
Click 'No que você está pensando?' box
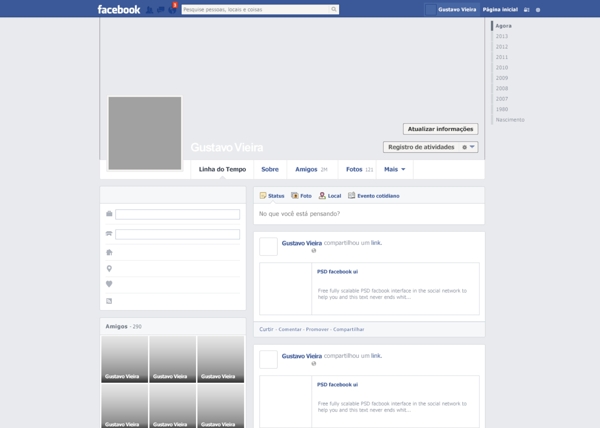369,214
